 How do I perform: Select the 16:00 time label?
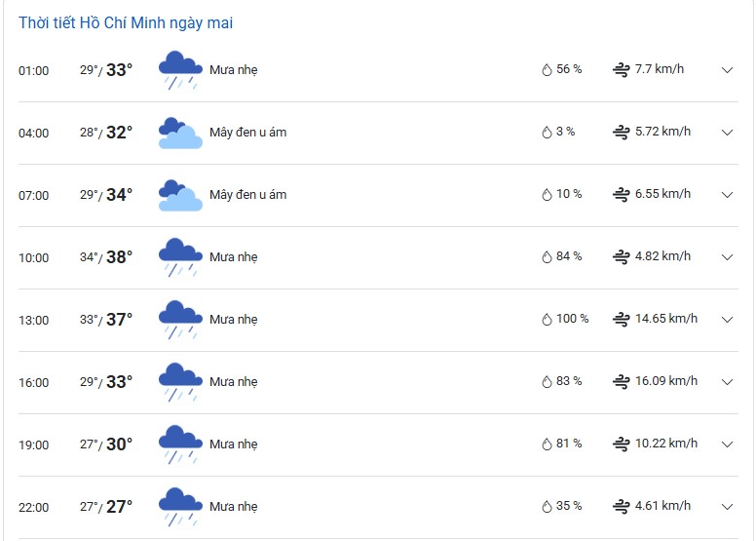tap(34, 383)
